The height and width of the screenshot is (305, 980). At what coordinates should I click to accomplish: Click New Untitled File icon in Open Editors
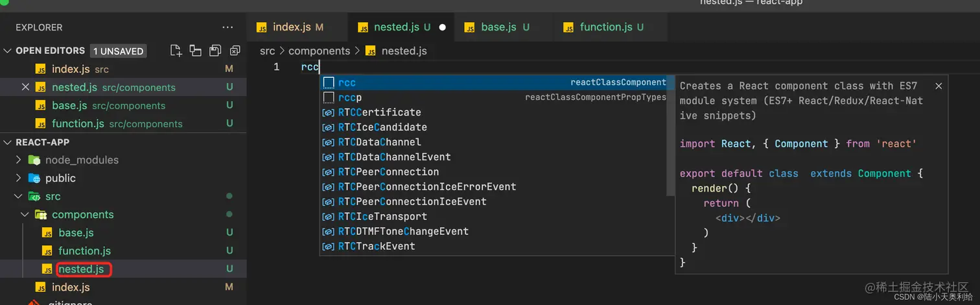[176, 51]
